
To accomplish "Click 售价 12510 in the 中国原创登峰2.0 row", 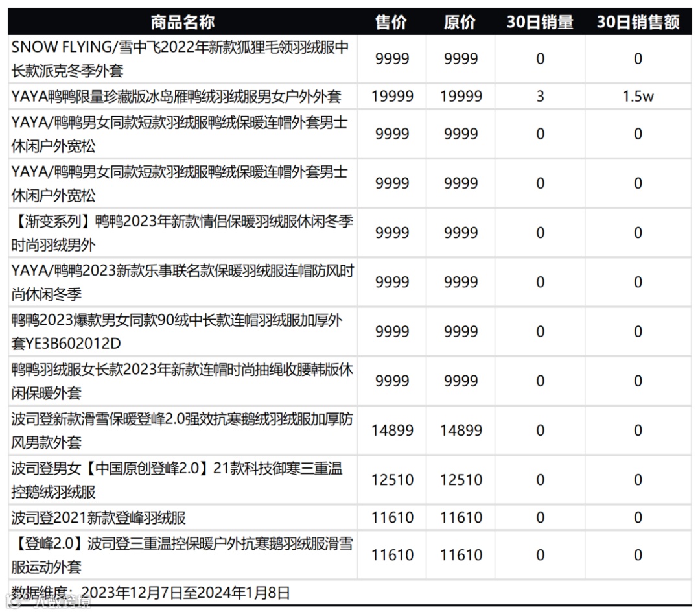I will (392, 480).
